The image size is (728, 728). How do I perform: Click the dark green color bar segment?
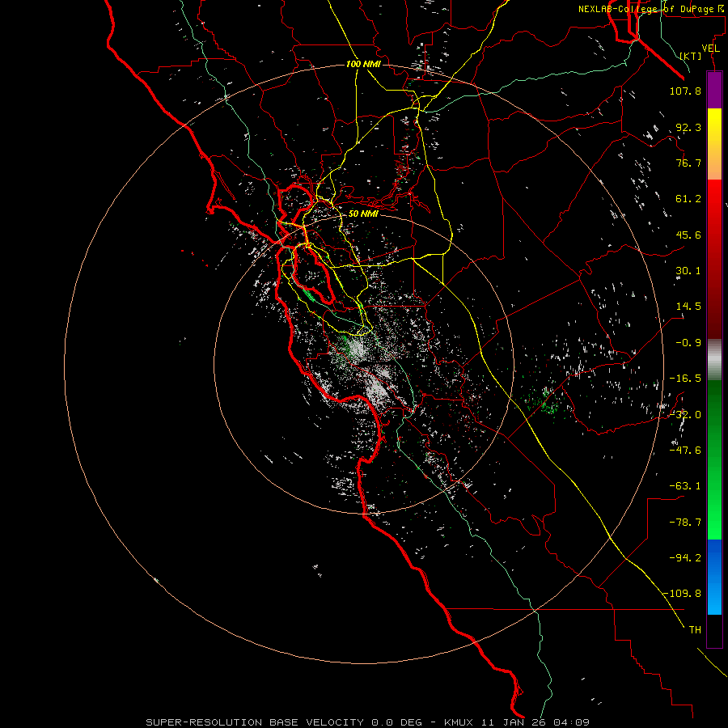[x=714, y=415]
